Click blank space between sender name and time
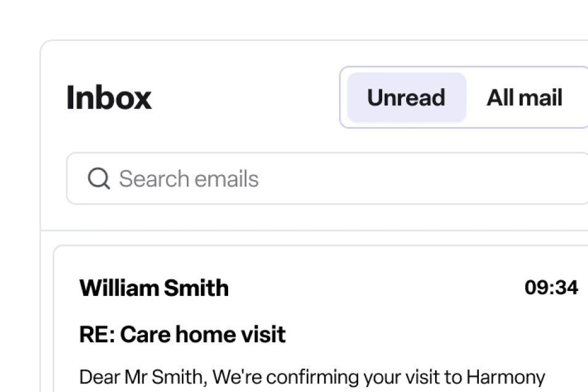This screenshot has height=392, width=588. pos(376,288)
